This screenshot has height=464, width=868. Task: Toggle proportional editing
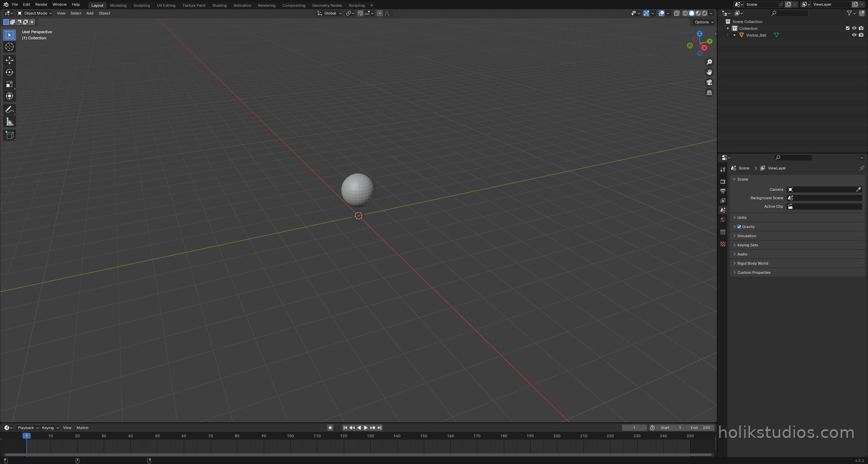point(380,13)
